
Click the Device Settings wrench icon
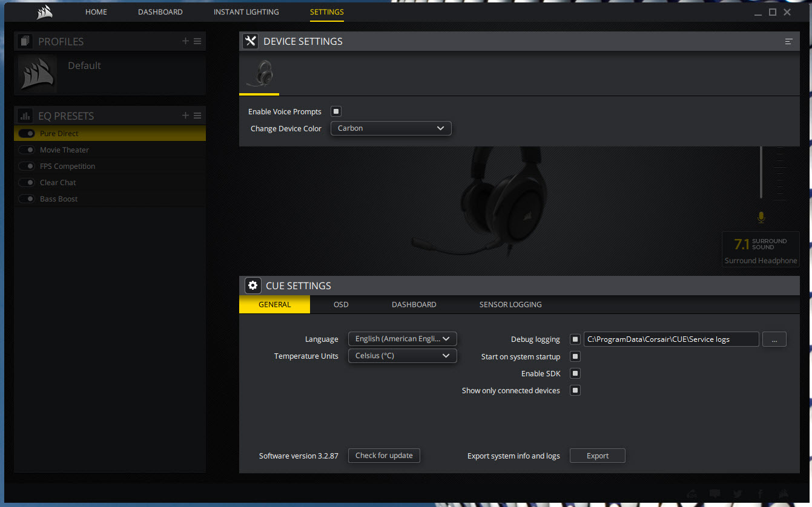click(x=250, y=41)
